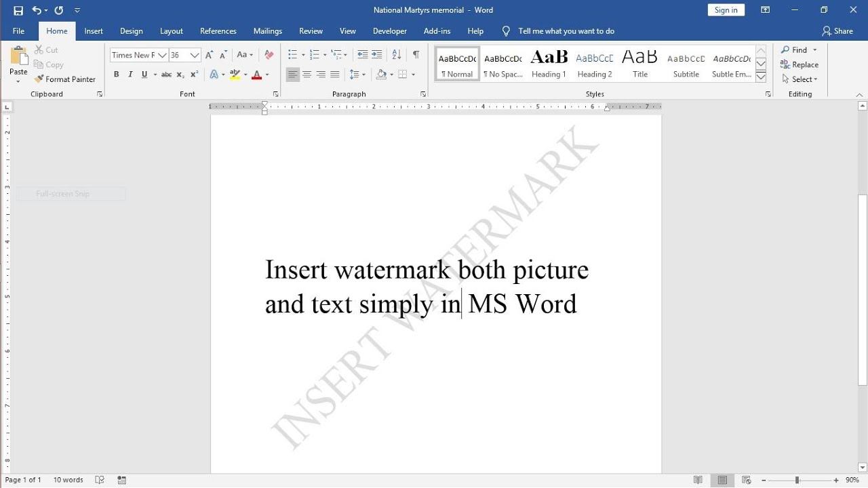Image resolution: width=868 pixels, height=488 pixels.
Task: Open the font size 36 dropdown
Action: tap(195, 55)
